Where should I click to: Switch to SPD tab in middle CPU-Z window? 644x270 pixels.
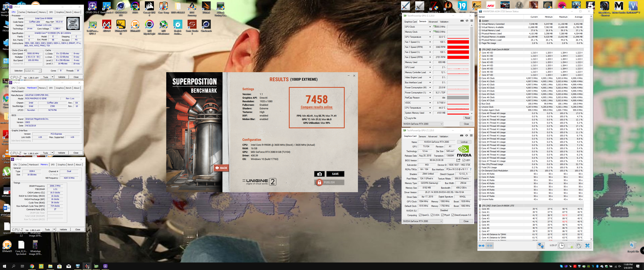(x=51, y=88)
